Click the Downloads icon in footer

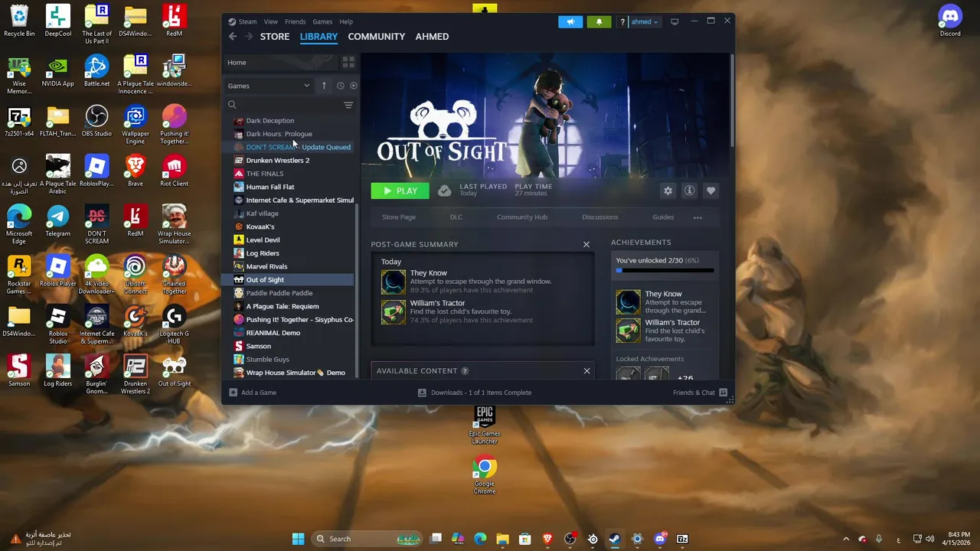click(x=422, y=393)
